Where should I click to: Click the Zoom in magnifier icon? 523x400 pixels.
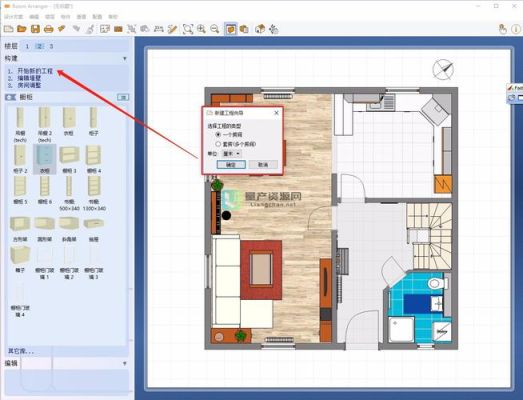pyautogui.click(x=201, y=29)
